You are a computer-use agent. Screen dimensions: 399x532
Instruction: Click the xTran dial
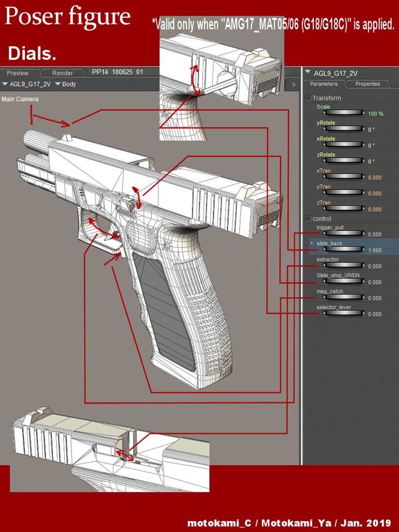tap(344, 177)
